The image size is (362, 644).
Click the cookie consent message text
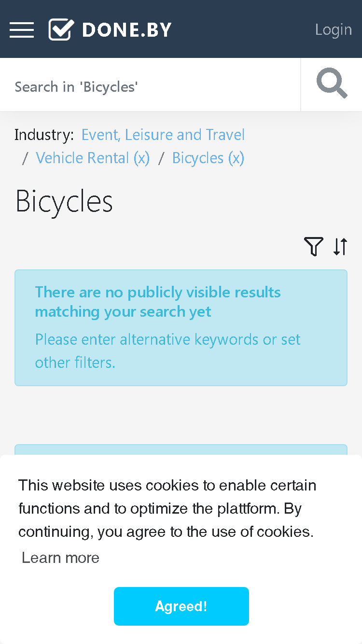point(167,508)
